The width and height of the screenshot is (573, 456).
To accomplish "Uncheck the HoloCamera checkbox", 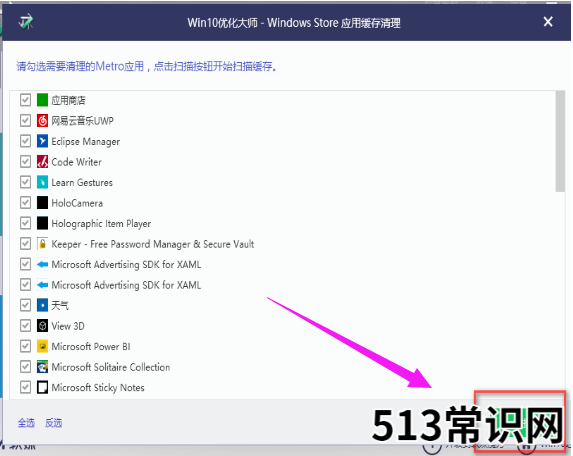I will click(25, 202).
